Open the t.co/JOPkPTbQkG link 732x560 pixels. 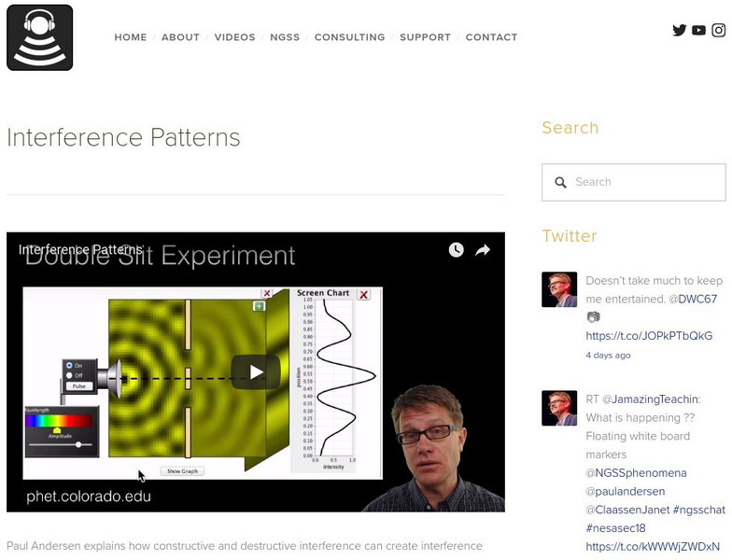click(x=649, y=336)
